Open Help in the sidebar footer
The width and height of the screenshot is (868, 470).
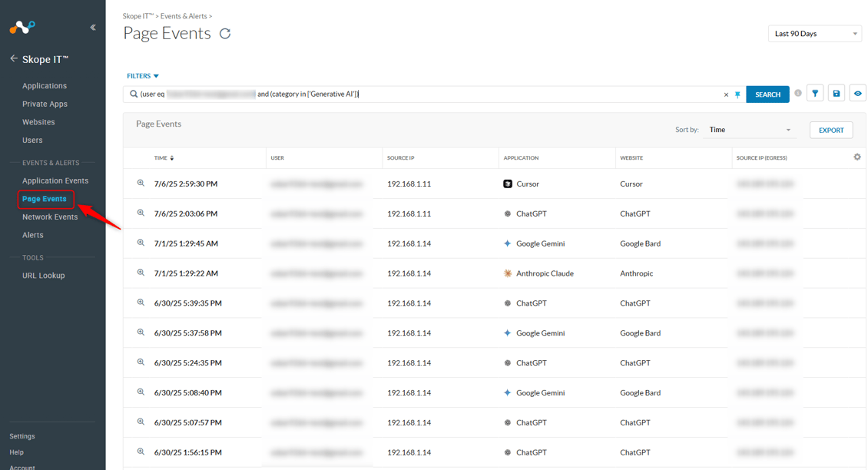17,452
